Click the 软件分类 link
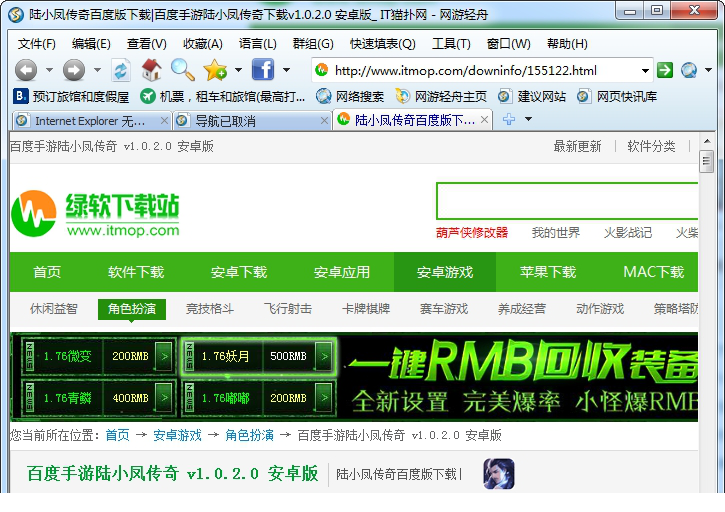The height and width of the screenshot is (512, 725). tap(651, 147)
